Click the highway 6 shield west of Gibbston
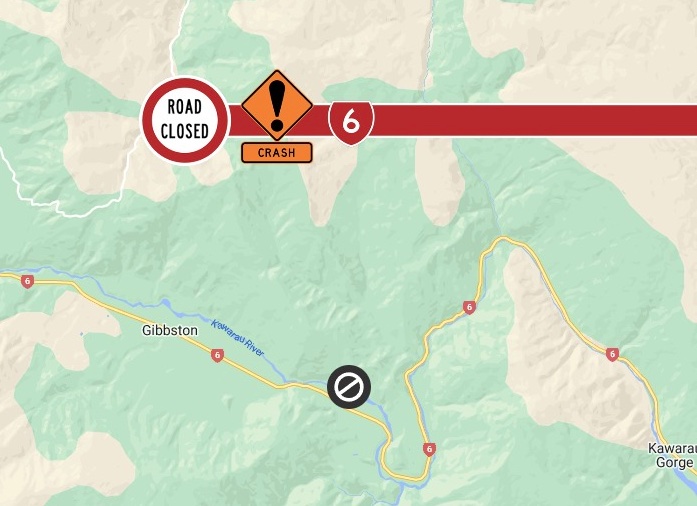The width and height of the screenshot is (697, 506). pos(28,281)
